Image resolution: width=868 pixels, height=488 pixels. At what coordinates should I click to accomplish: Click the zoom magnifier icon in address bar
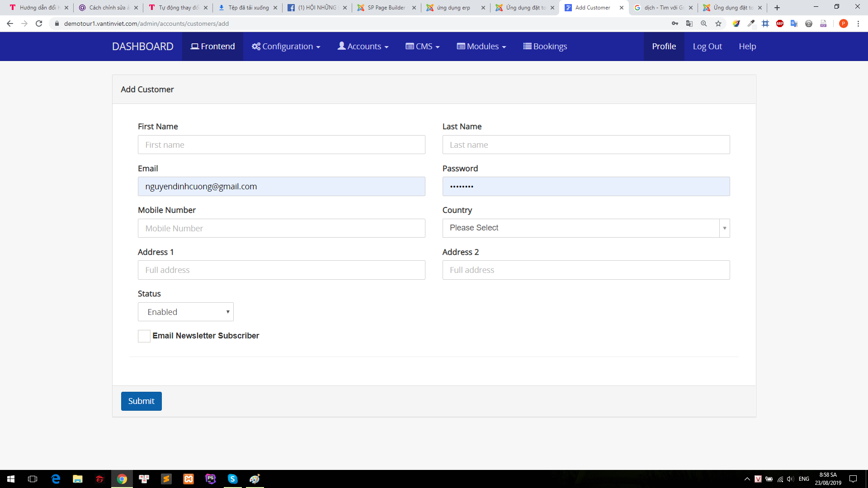(704, 23)
